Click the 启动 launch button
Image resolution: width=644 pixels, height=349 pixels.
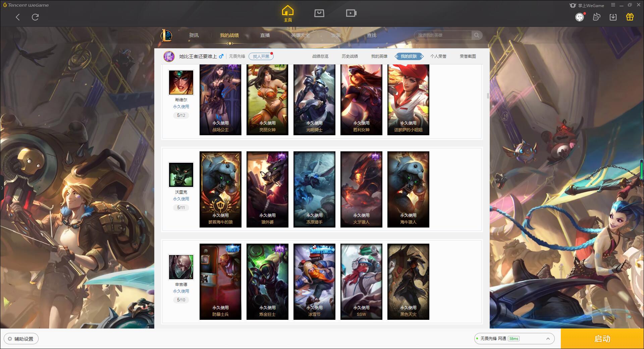tap(602, 339)
